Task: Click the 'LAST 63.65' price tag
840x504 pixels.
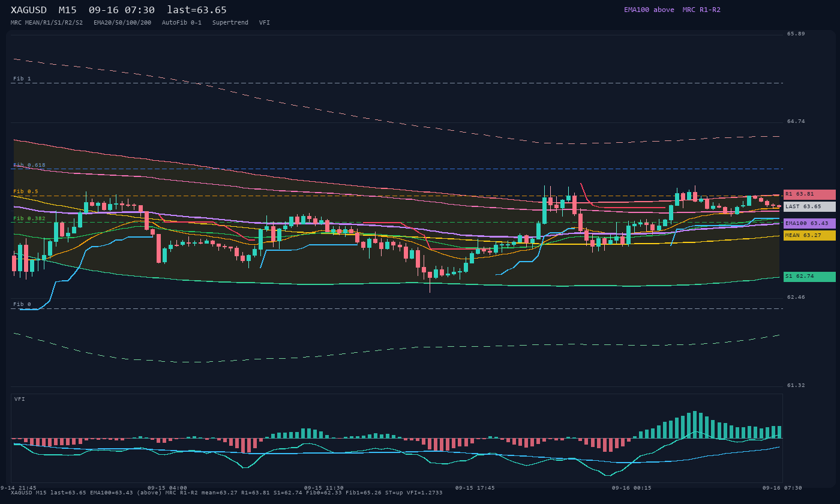Action: pos(809,206)
